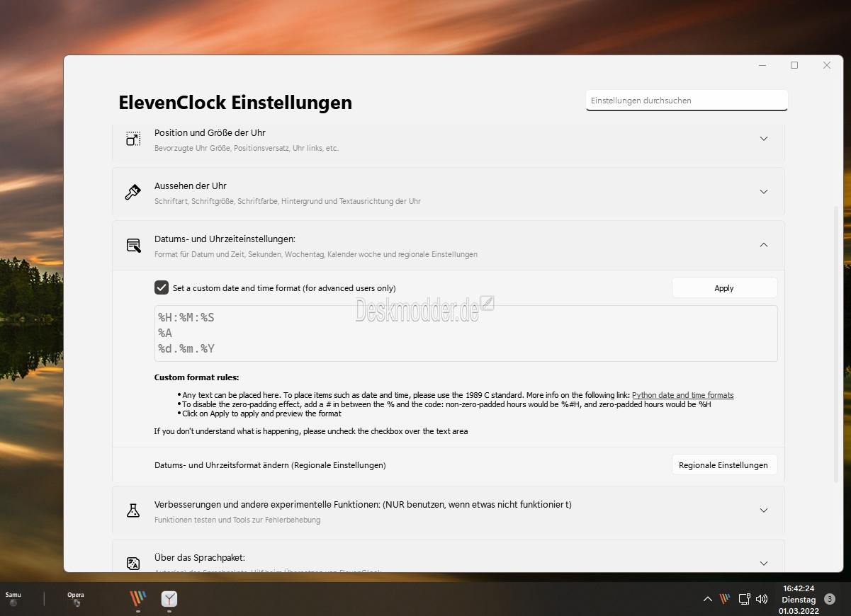Click the Apply button

point(724,288)
